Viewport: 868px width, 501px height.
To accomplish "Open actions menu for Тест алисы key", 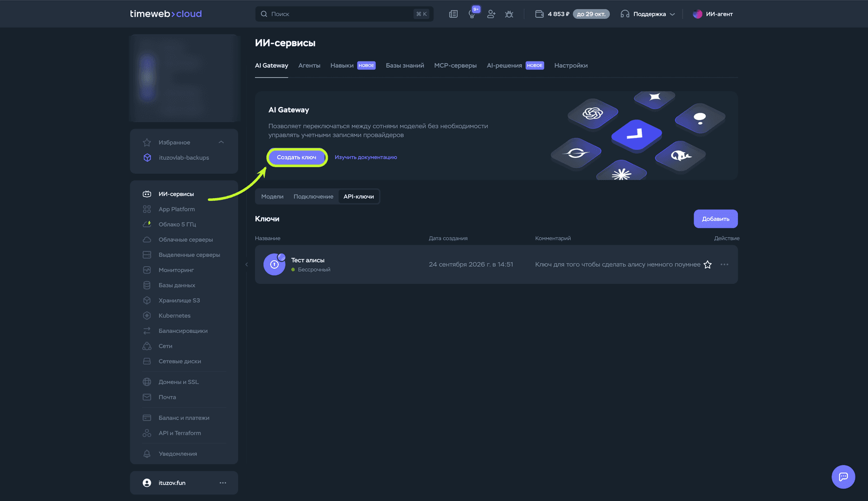I will click(724, 264).
